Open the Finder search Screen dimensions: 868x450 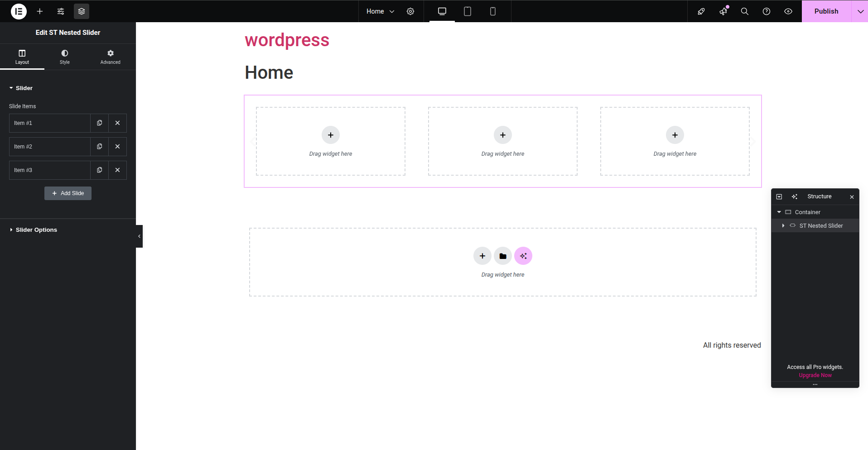pyautogui.click(x=744, y=11)
